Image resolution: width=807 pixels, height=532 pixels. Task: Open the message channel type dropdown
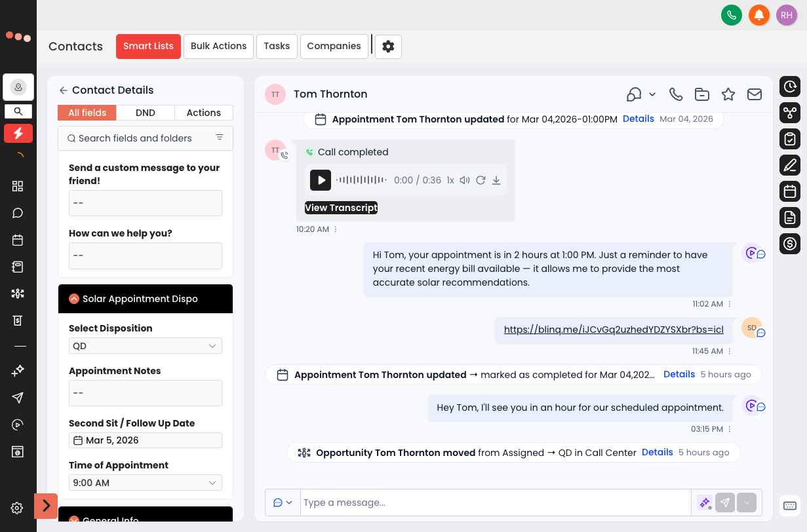click(283, 503)
